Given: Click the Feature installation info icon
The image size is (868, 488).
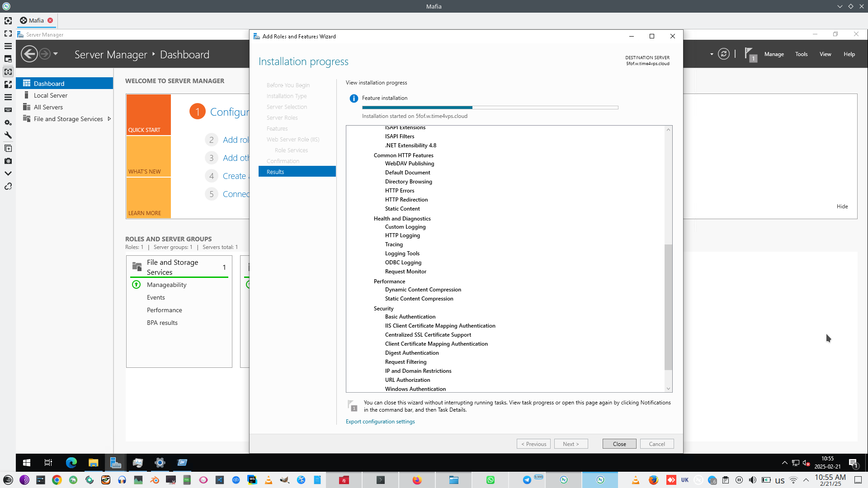Looking at the screenshot, I should (354, 98).
